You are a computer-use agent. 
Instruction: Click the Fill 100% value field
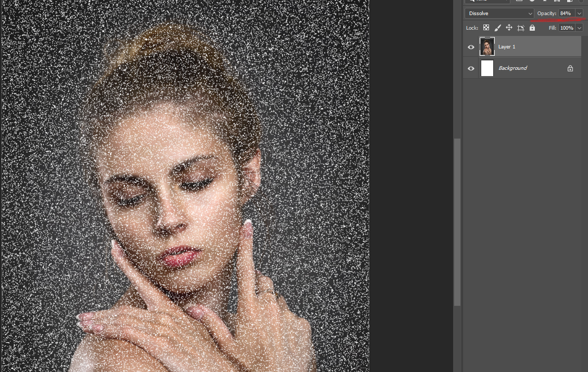(567, 28)
